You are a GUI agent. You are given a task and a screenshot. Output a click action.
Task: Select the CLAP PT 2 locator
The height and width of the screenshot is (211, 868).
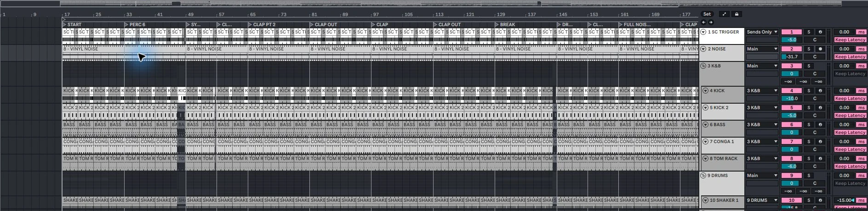coord(262,25)
